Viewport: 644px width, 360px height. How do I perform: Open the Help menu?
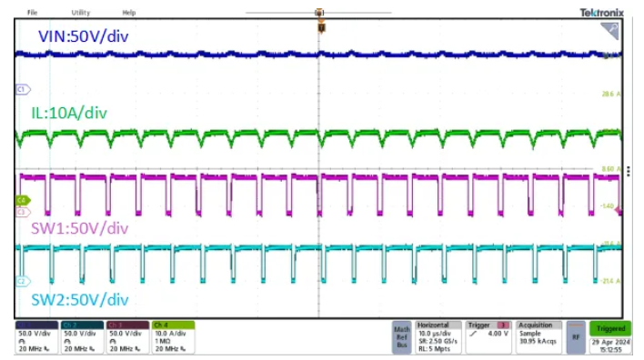(x=129, y=13)
